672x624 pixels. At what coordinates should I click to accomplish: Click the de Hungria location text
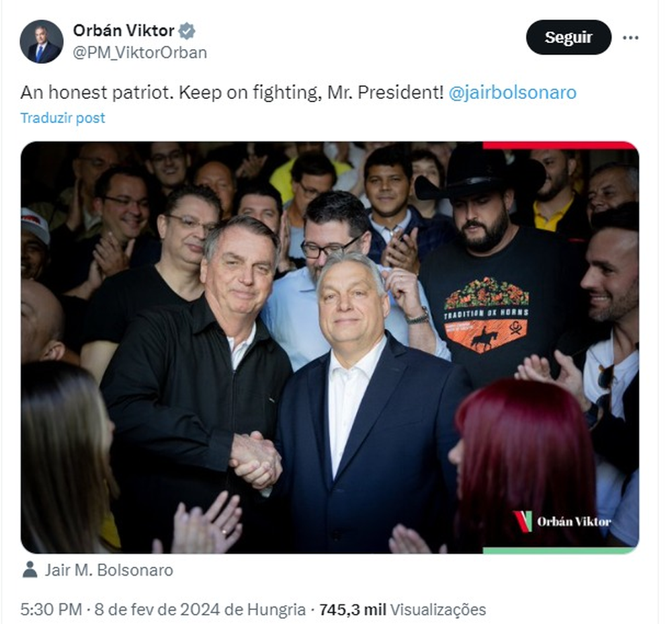[x=265, y=609]
